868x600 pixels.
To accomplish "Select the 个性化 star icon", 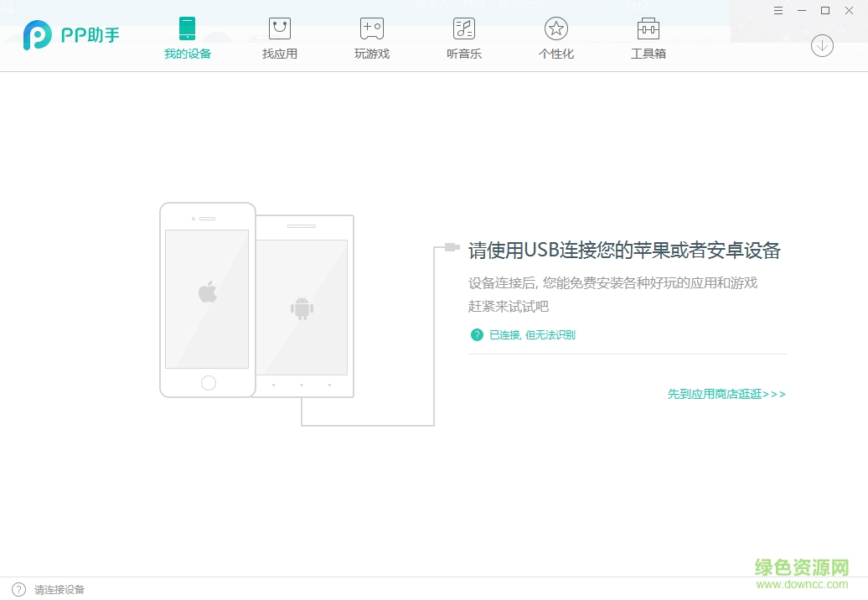I will 555,28.
